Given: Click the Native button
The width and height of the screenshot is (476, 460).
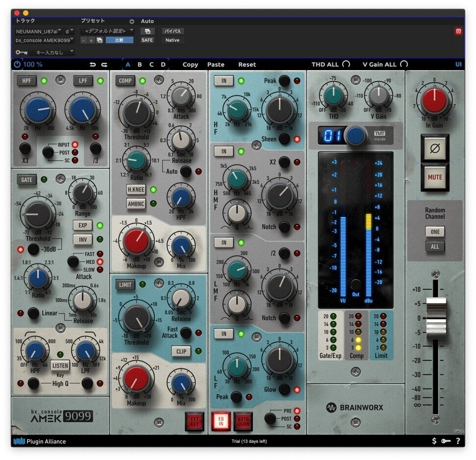Looking at the screenshot, I should (173, 40).
